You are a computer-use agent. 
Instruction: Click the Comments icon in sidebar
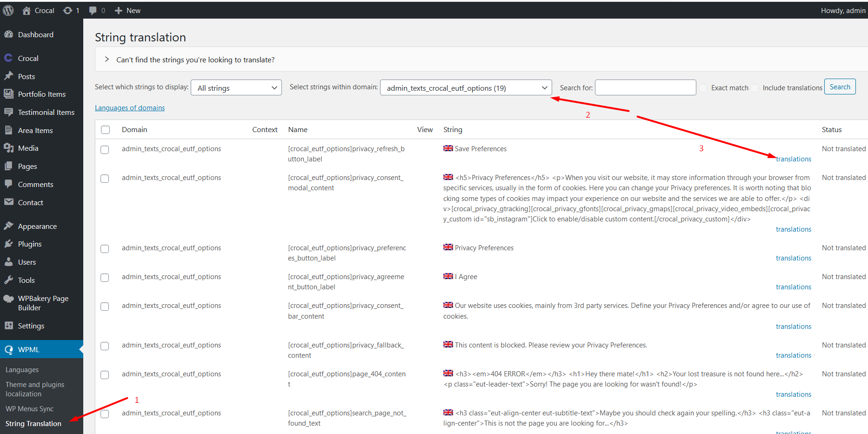[8, 184]
